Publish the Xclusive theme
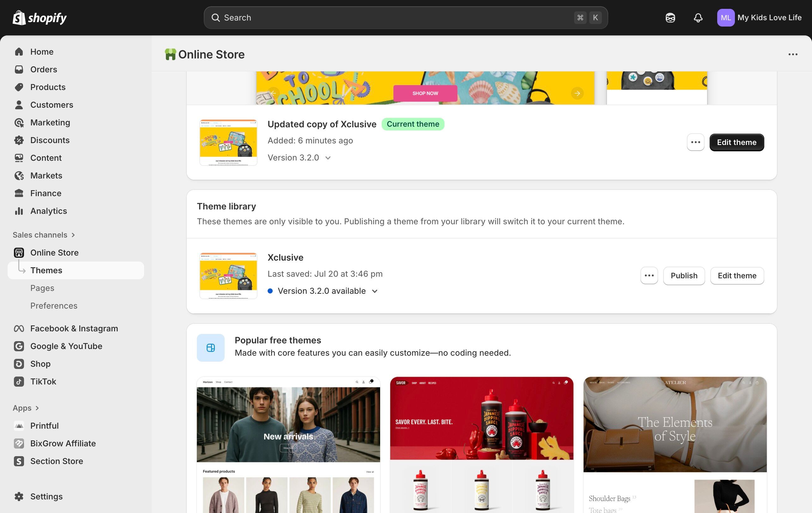812x513 pixels. (x=683, y=275)
